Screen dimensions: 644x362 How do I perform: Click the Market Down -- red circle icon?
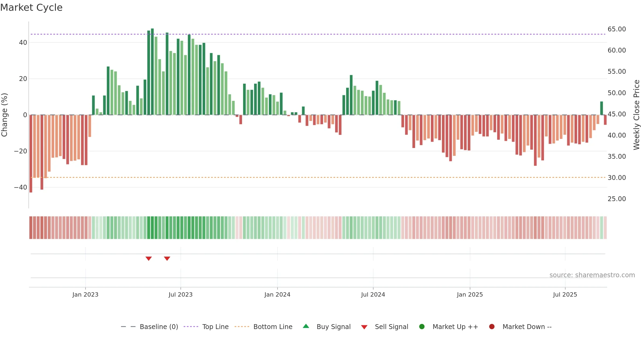tap(492, 327)
